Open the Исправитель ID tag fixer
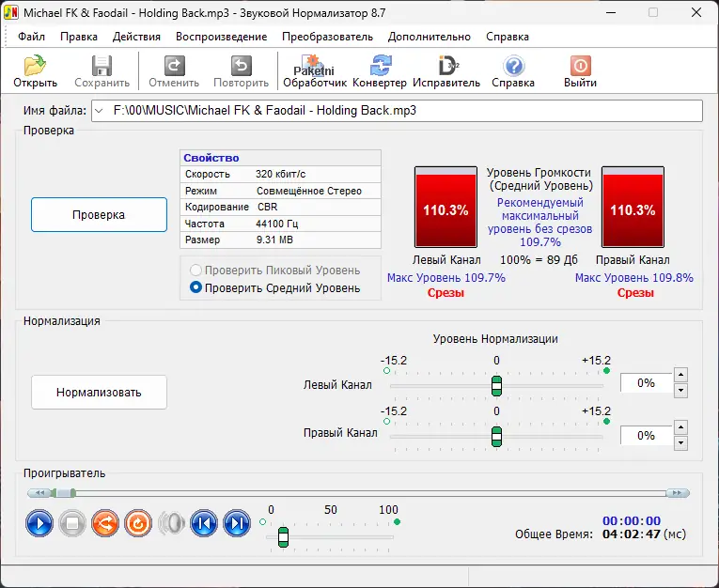This screenshot has width=719, height=588. 446,67
